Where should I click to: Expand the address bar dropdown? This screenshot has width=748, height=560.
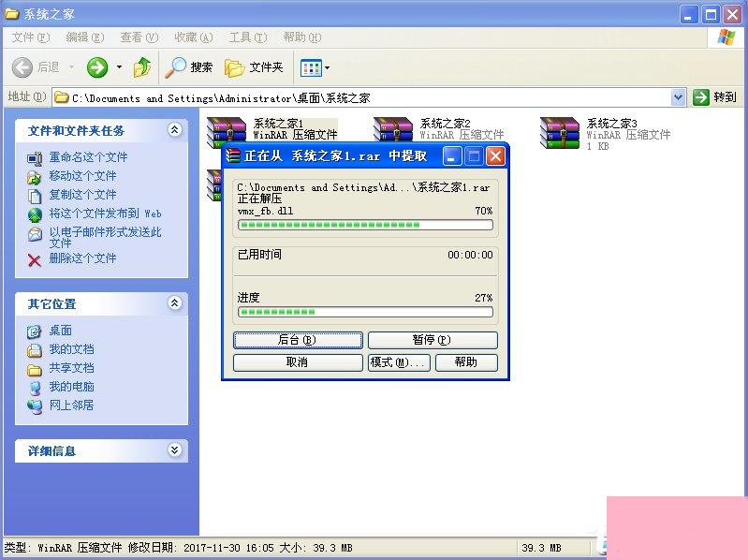click(678, 97)
